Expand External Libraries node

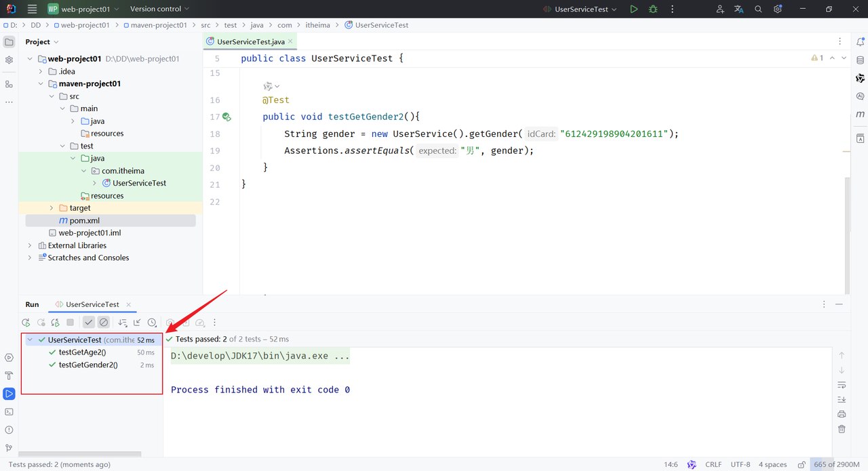30,245
